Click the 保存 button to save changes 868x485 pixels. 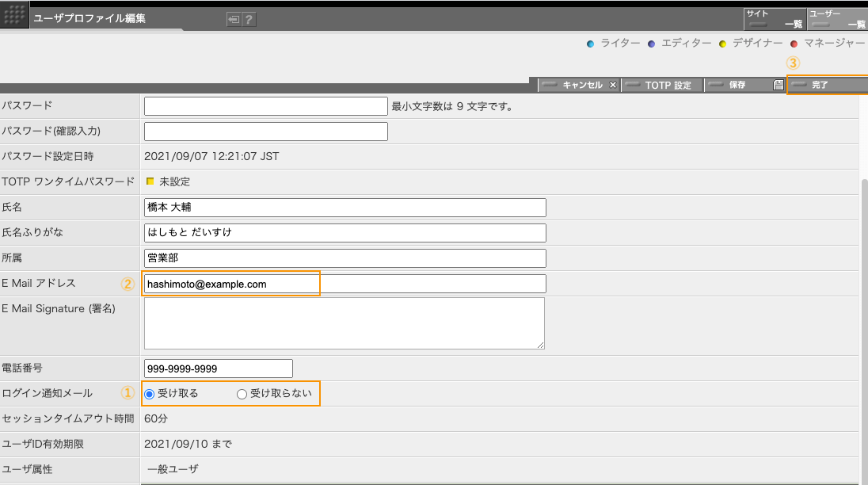point(738,85)
